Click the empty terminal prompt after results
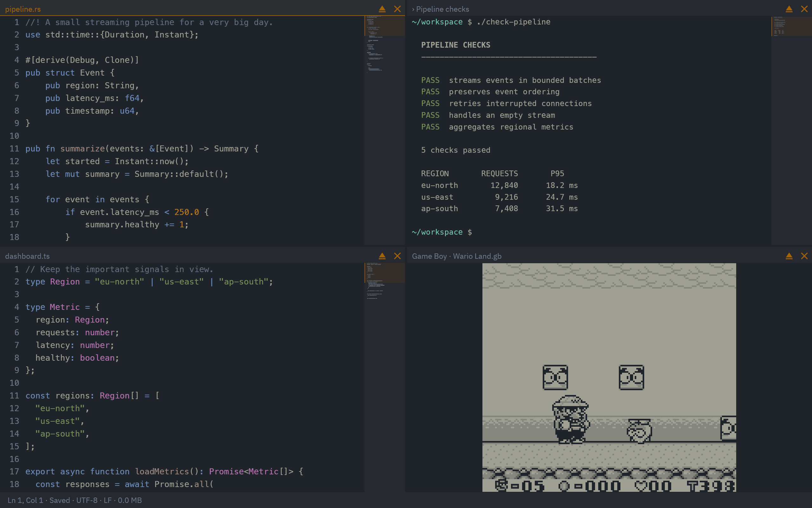This screenshot has height=508, width=812. click(442, 232)
